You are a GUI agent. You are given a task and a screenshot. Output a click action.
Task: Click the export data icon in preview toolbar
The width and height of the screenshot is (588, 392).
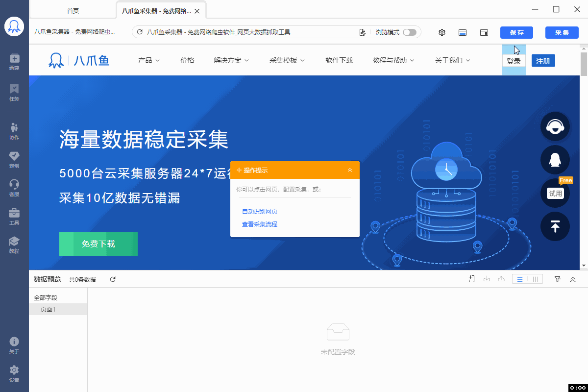(x=501, y=279)
